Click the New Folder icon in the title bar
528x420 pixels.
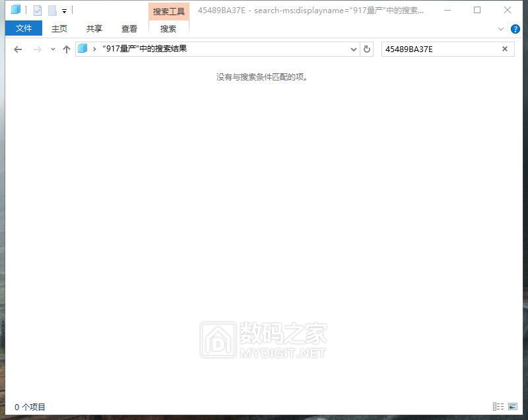[52, 11]
